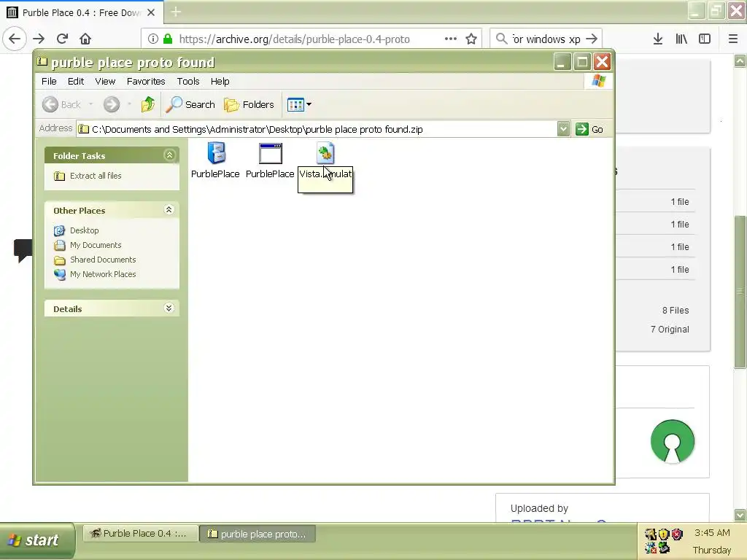Open the first PurblePlace file icon
Screen dimensions: 747x560
[x=216, y=153]
